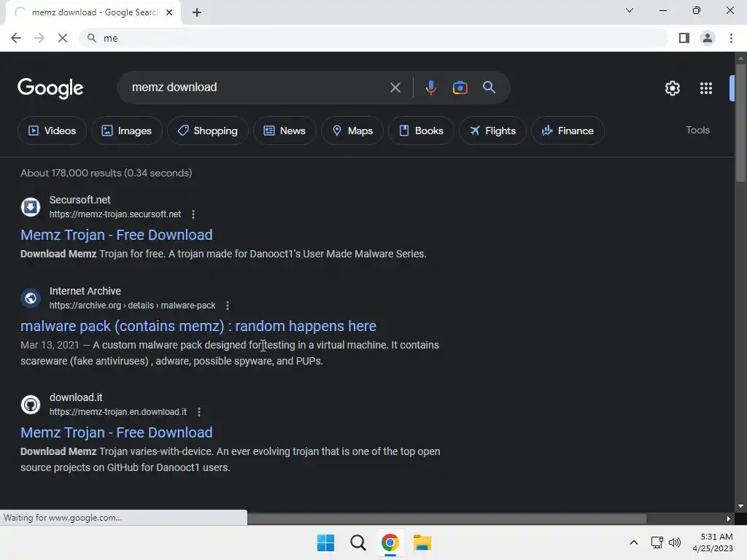Image resolution: width=747 pixels, height=560 pixels.
Task: Go back with the browser back arrow
Action: pyautogui.click(x=16, y=38)
